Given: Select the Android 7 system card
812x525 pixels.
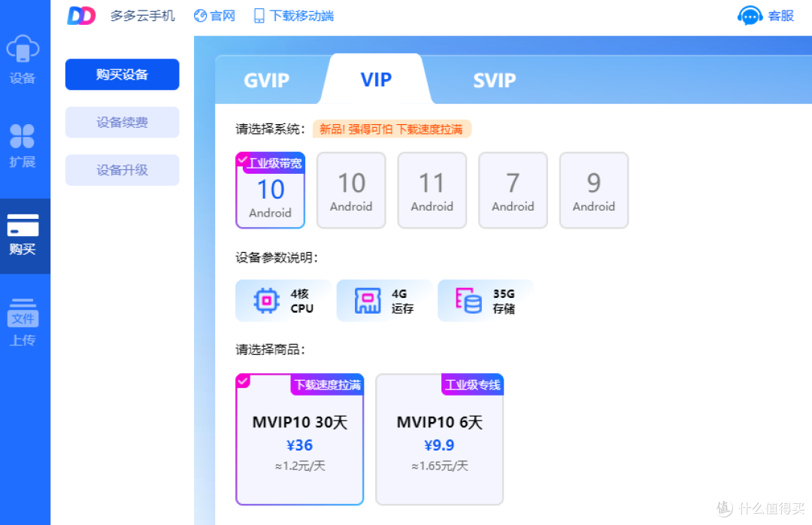Looking at the screenshot, I should pyautogui.click(x=513, y=190).
